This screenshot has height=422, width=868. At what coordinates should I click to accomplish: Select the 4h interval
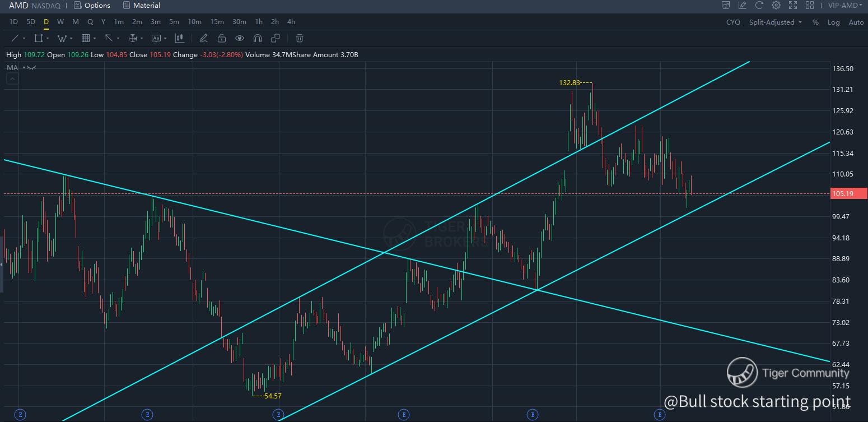tap(291, 22)
